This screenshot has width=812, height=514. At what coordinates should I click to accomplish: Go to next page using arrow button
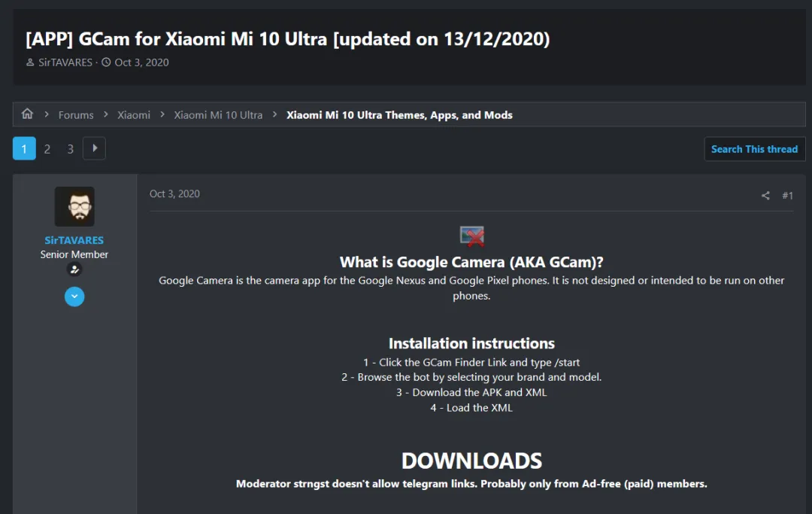point(94,148)
